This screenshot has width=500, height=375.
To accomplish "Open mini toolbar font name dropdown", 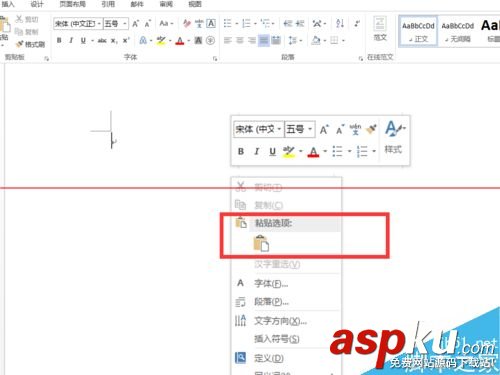I will (x=279, y=129).
